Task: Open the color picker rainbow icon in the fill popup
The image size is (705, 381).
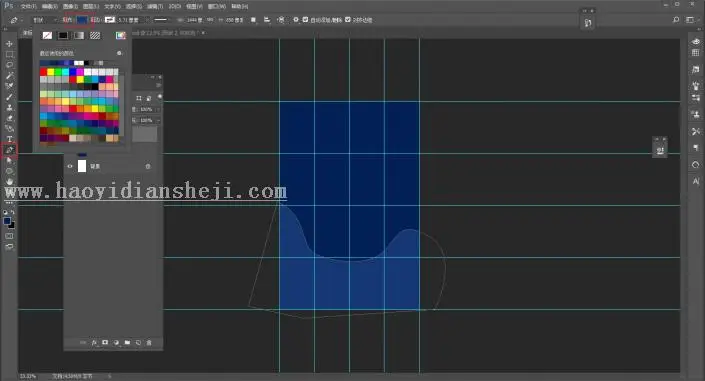Action: coord(120,36)
